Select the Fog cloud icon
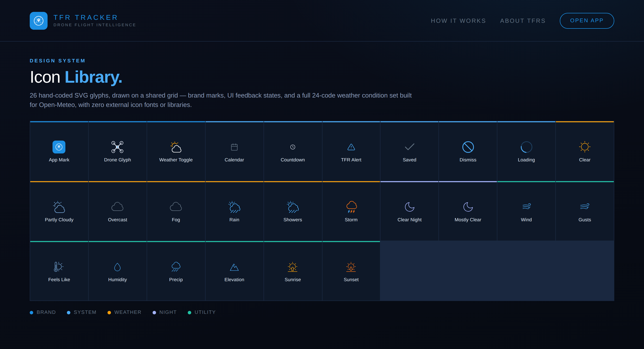Viewport: 644px width, 349px height. [x=176, y=207]
